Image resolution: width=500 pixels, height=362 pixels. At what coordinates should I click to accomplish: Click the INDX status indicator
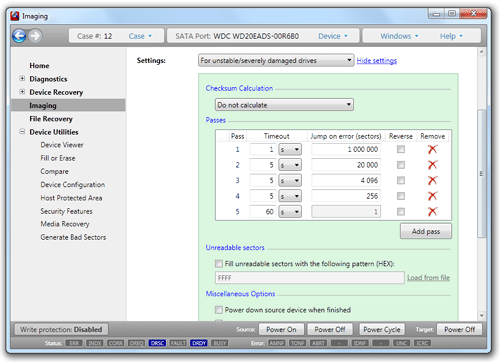tap(95, 343)
